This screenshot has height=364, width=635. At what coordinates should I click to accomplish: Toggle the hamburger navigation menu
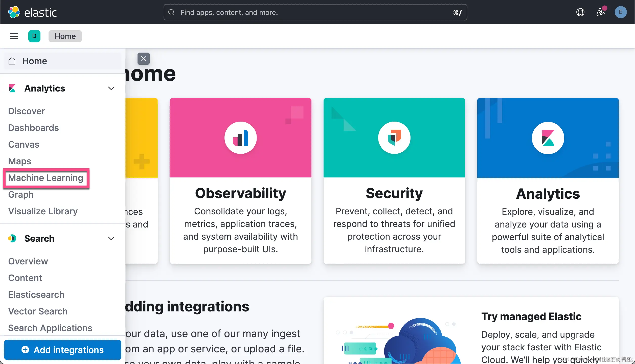pos(14,36)
